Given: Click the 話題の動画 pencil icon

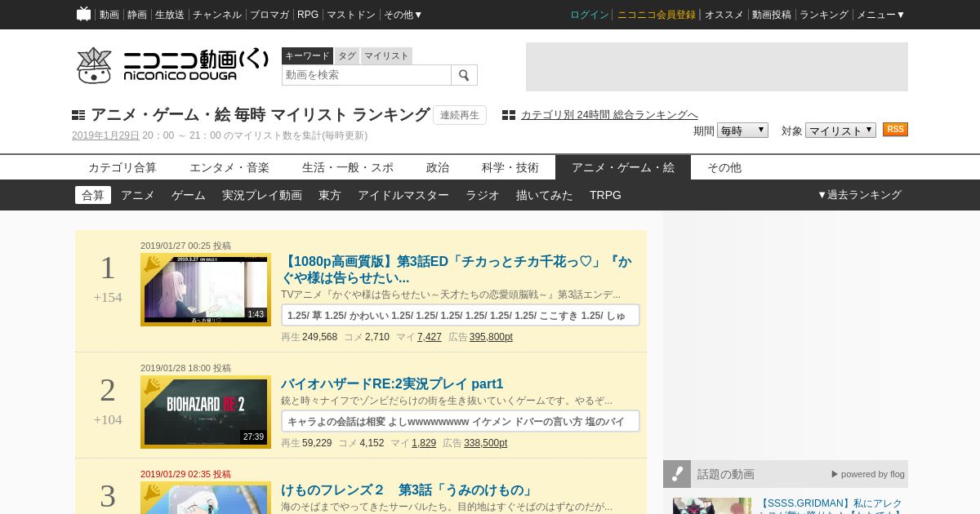Looking at the screenshot, I should click(x=677, y=474).
